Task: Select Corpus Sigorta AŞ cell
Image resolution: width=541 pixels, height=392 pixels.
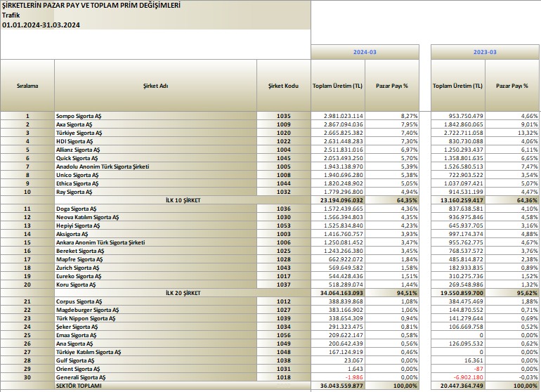Action: click(155, 301)
